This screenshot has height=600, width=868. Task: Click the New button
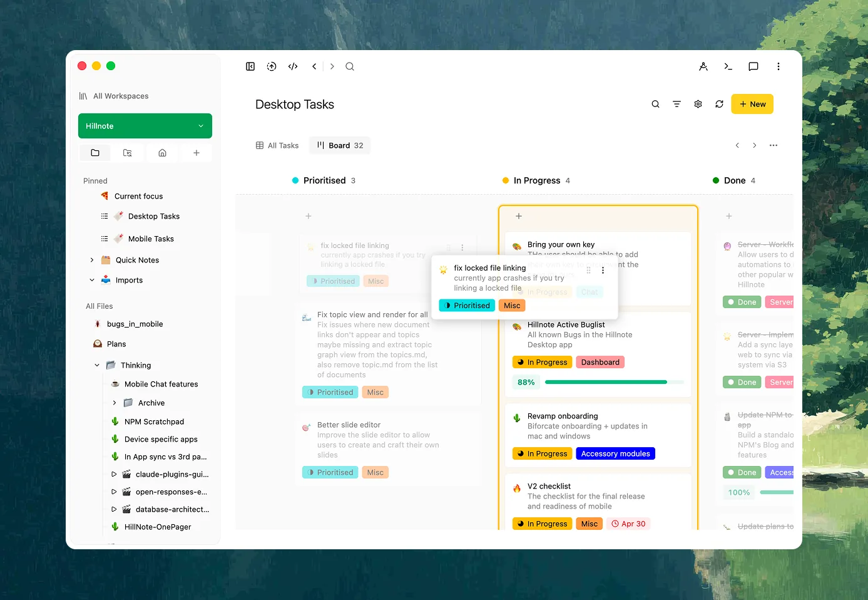(752, 104)
